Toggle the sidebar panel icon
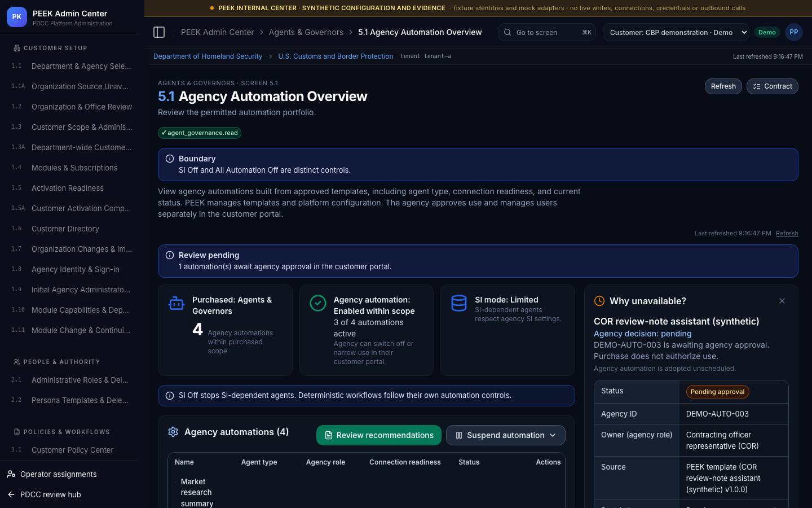The width and height of the screenshot is (812, 508). click(159, 32)
